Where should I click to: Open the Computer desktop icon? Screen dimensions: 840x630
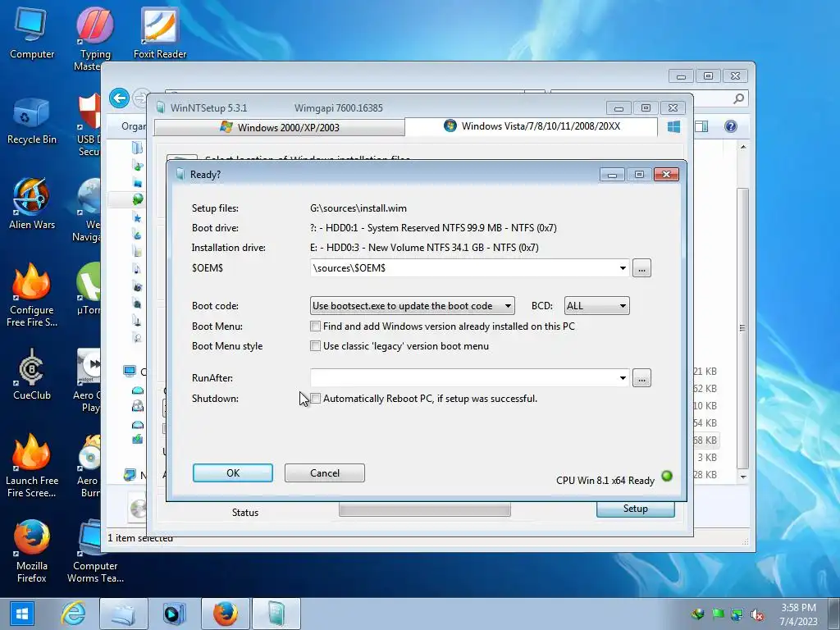(32, 33)
